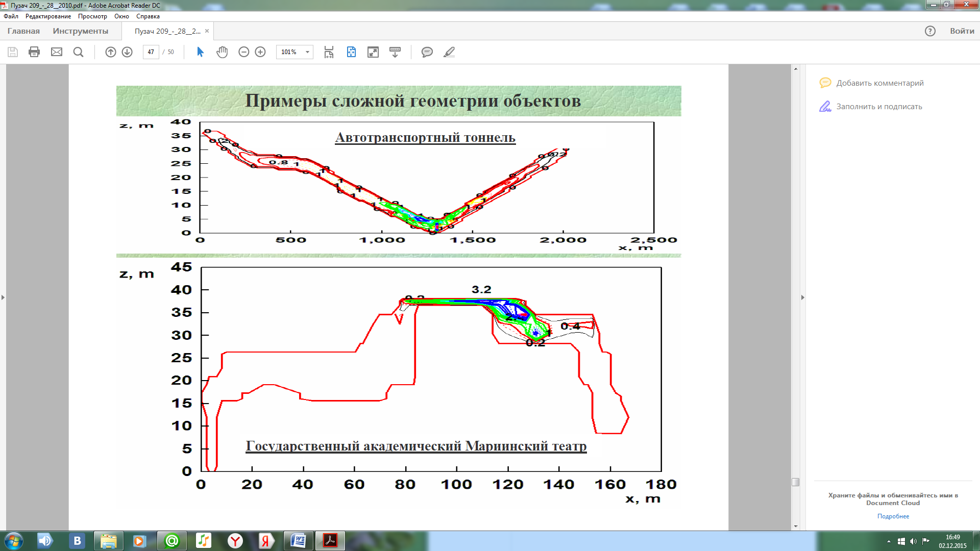Viewport: 980px width, 551px height.
Task: Switch to Microsoft Word in taskbar
Action: pos(298,541)
